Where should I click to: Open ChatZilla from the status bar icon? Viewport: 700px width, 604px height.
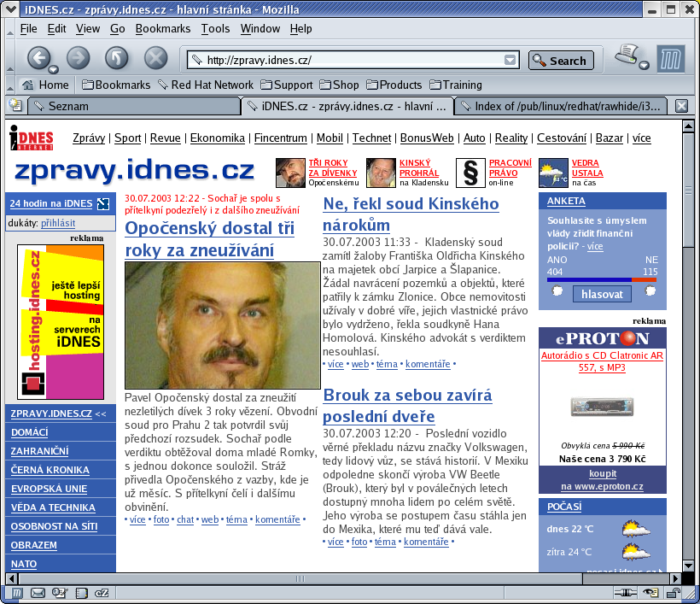(102, 593)
